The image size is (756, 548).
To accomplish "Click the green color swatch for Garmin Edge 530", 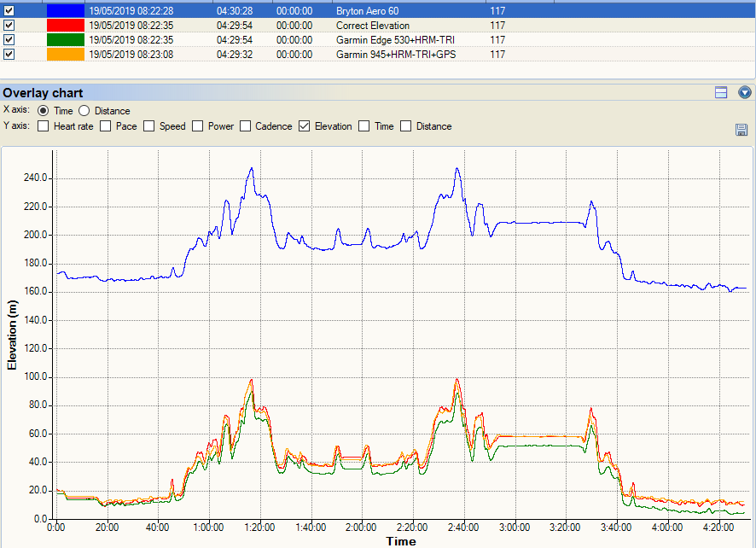I will [66, 39].
